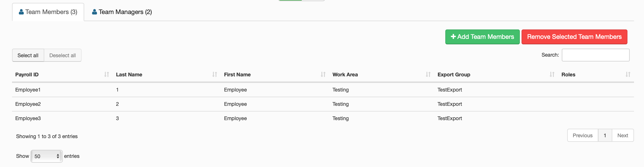This screenshot has height=167, width=644.
Task: Select the Employee2 row cell
Action: [28, 104]
